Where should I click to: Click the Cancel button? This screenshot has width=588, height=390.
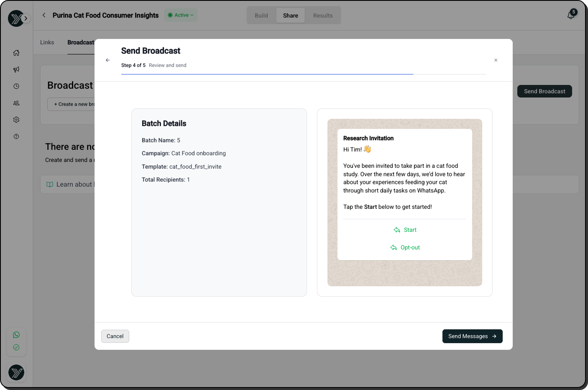pyautogui.click(x=115, y=336)
